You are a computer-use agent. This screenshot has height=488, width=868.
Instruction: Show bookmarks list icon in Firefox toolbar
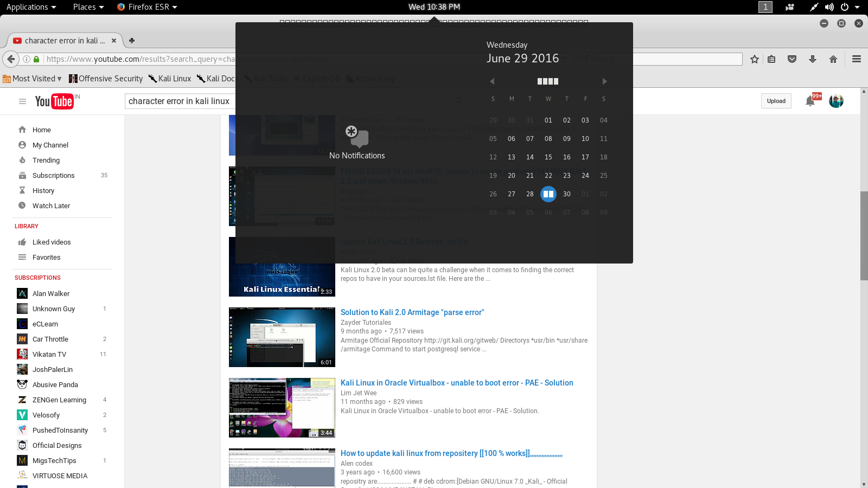[771, 59]
